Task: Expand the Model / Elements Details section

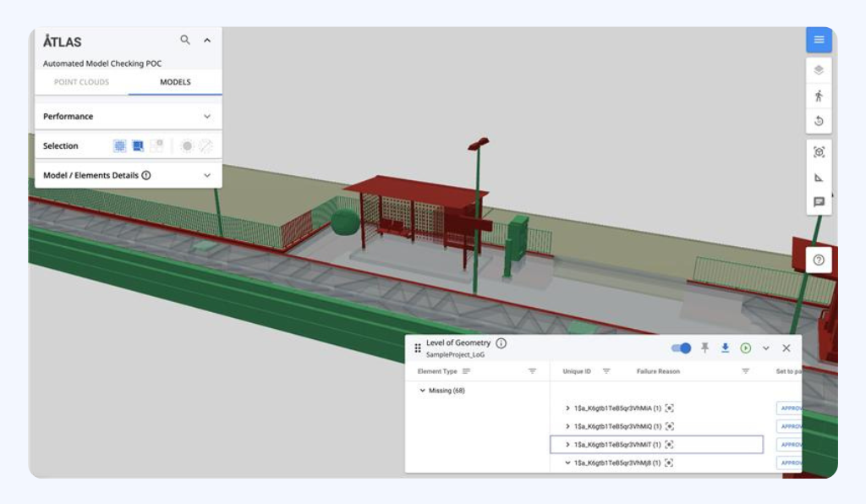Action: click(207, 175)
